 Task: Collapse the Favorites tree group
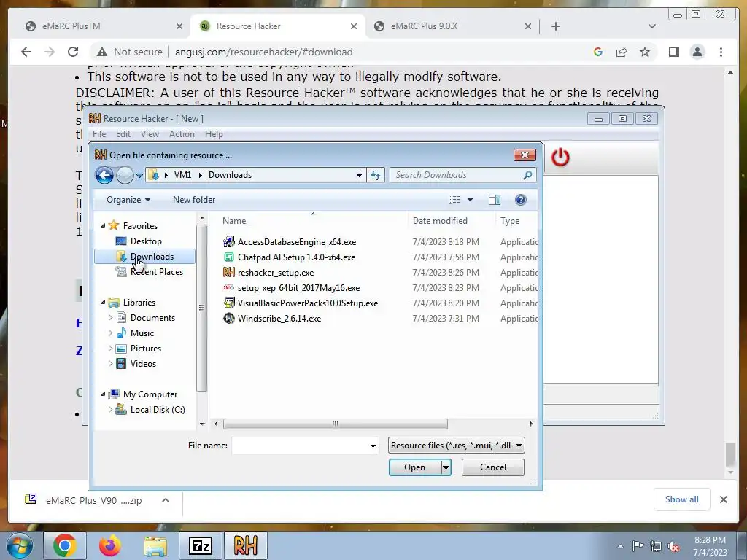click(x=103, y=226)
